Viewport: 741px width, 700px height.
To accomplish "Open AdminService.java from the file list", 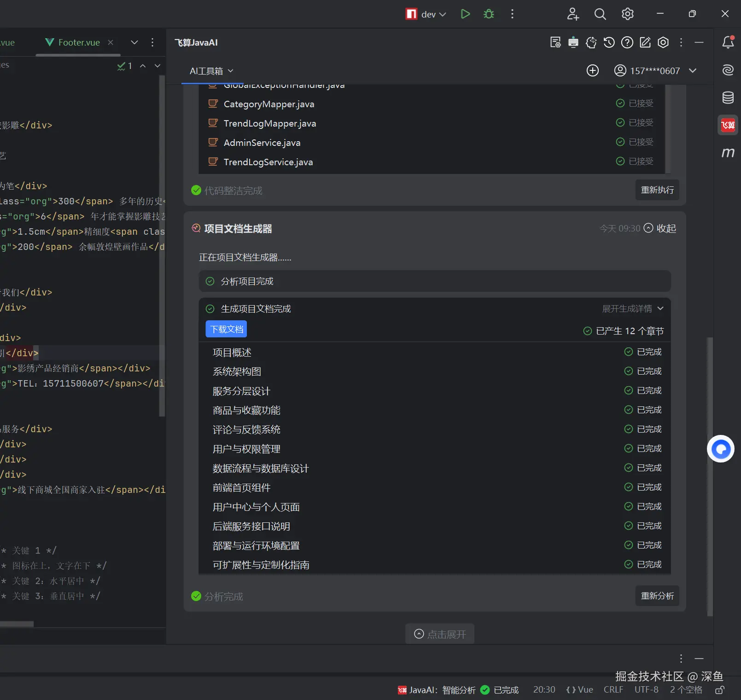I will tap(262, 143).
